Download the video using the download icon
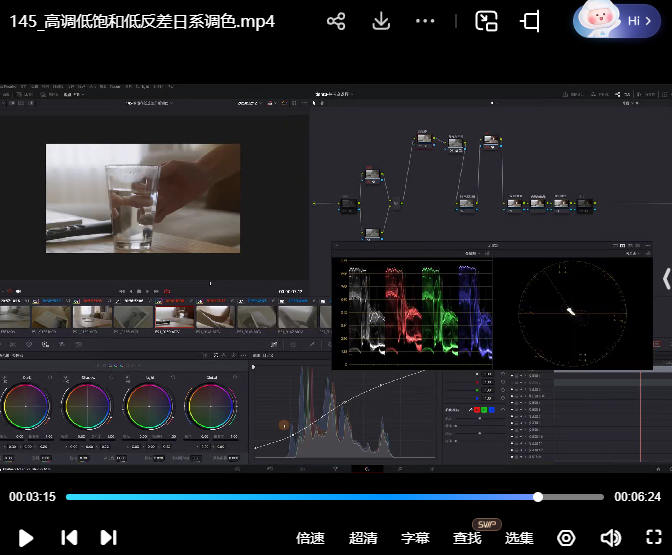Image resolution: width=672 pixels, height=555 pixels. (381, 21)
